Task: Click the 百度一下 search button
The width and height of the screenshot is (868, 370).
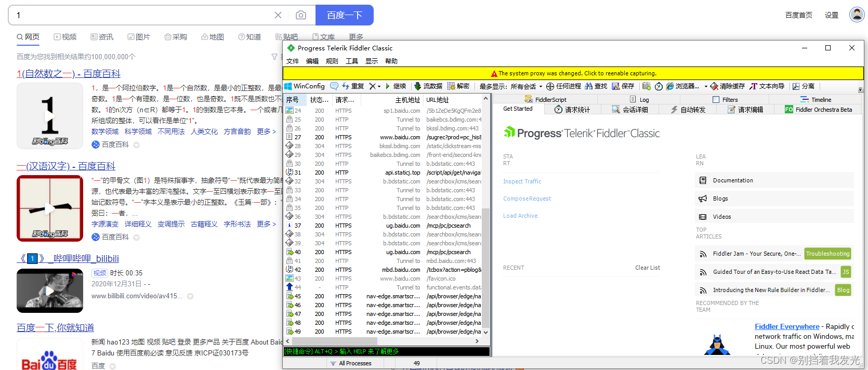Action: 345,15
